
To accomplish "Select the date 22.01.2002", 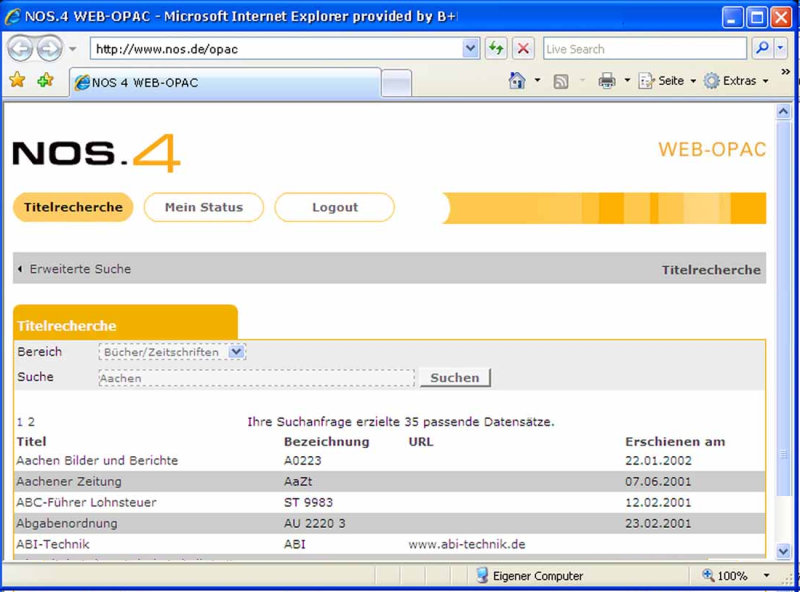I will coord(658,460).
